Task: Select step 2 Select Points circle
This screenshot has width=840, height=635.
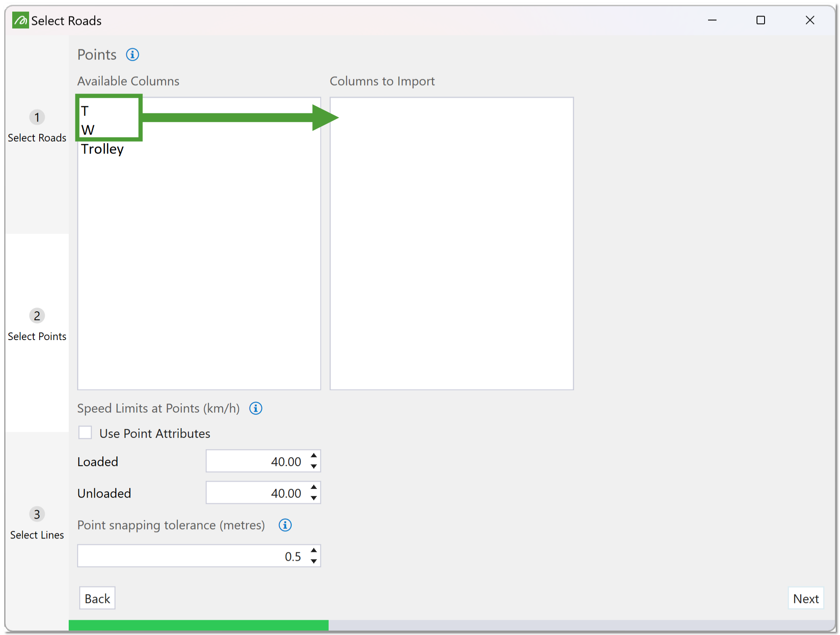Action: pyautogui.click(x=37, y=316)
